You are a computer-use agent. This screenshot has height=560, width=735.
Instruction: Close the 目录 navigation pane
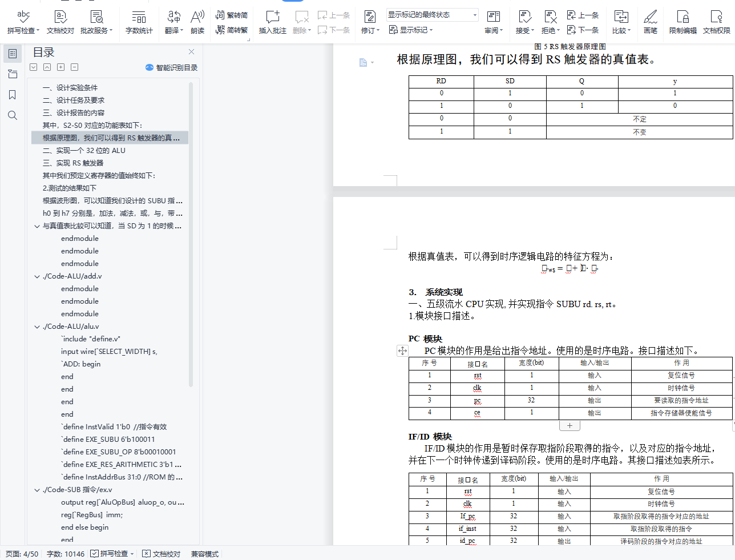[x=192, y=52]
